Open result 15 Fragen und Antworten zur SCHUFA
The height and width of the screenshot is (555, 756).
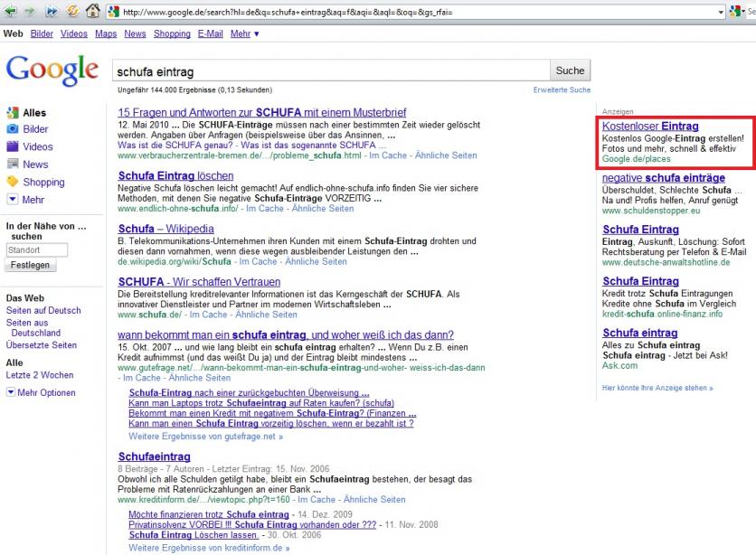pyautogui.click(x=262, y=112)
